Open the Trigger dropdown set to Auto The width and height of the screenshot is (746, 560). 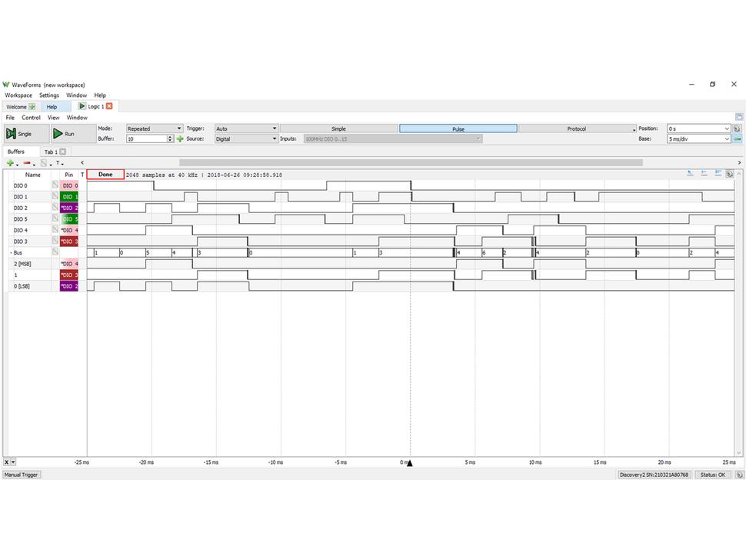point(246,128)
